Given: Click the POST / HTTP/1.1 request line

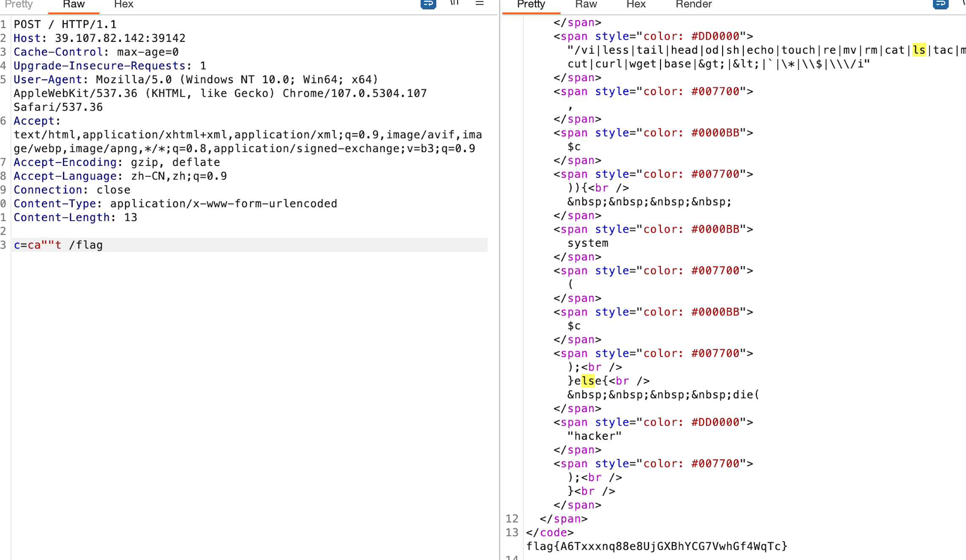Looking at the screenshot, I should point(65,24).
